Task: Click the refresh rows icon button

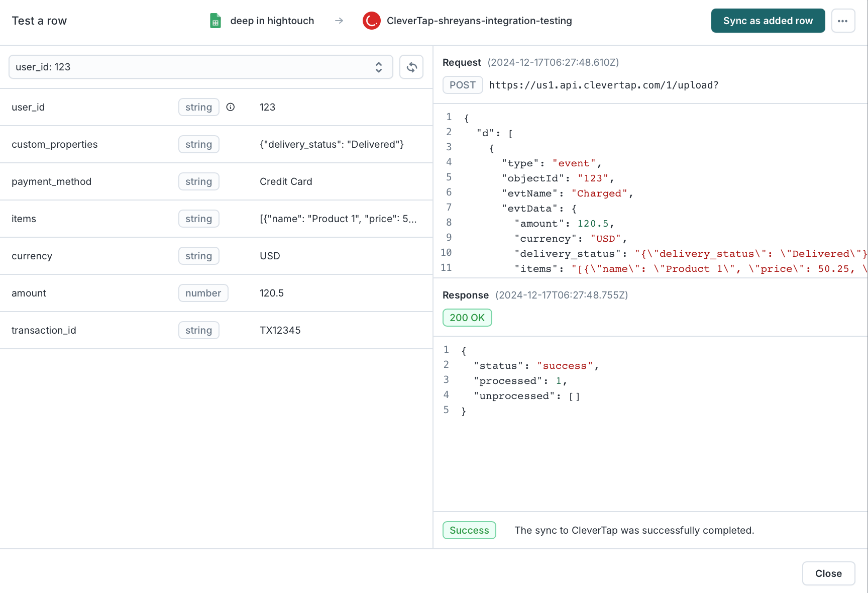Action: click(x=411, y=67)
